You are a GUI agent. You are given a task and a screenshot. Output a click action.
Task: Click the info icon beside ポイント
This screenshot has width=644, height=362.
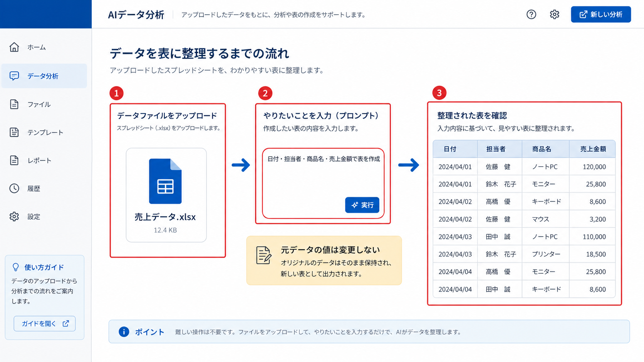point(124,332)
